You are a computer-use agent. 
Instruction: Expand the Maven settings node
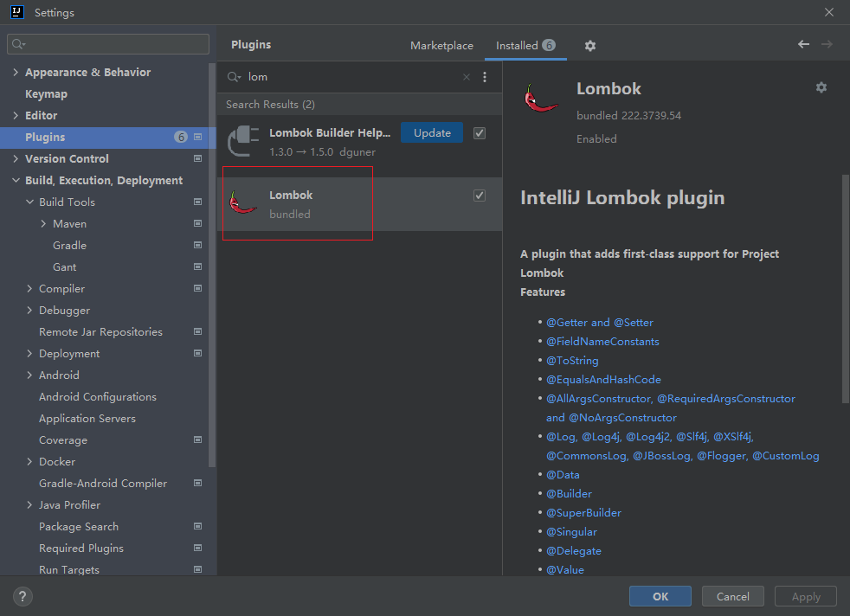(43, 224)
